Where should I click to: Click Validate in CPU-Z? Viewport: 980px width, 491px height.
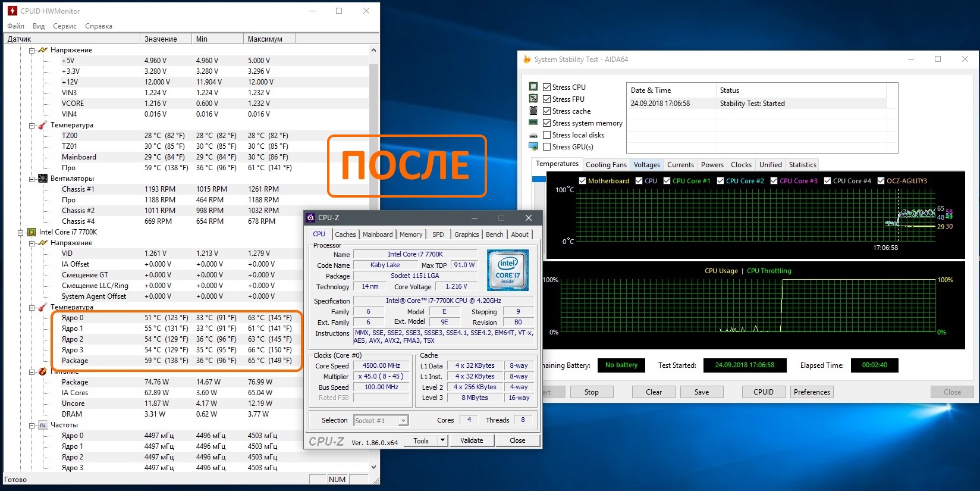(x=472, y=440)
